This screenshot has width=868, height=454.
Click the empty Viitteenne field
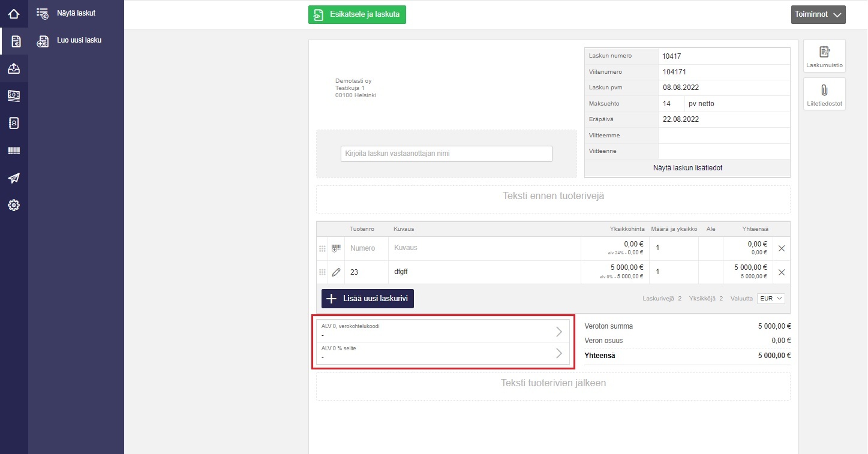pyautogui.click(x=724, y=151)
